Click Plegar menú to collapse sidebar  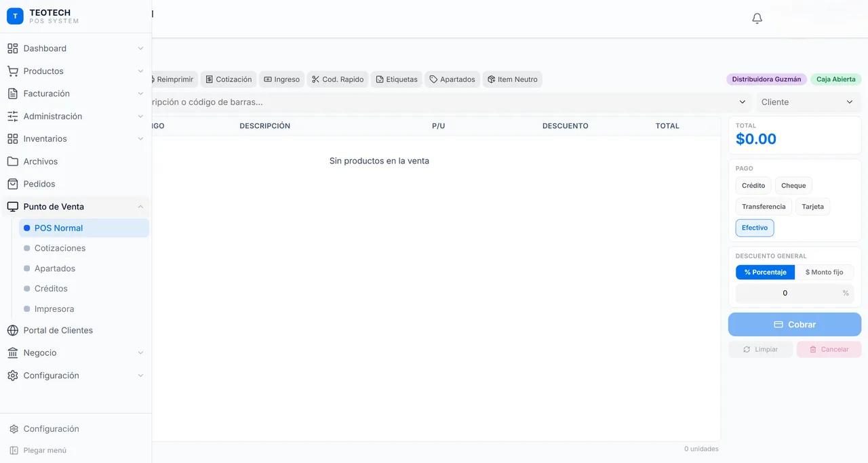click(45, 450)
